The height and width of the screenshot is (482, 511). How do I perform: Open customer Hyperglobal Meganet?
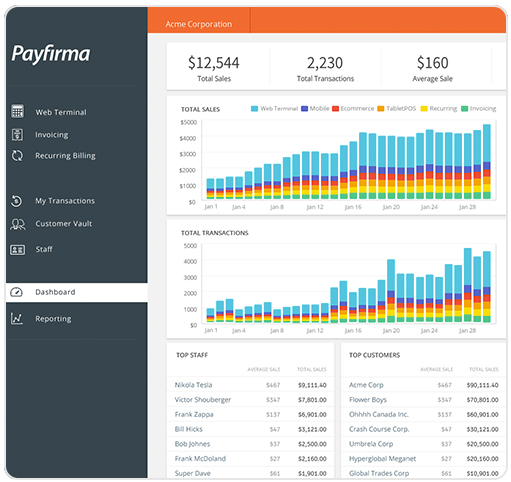(382, 459)
